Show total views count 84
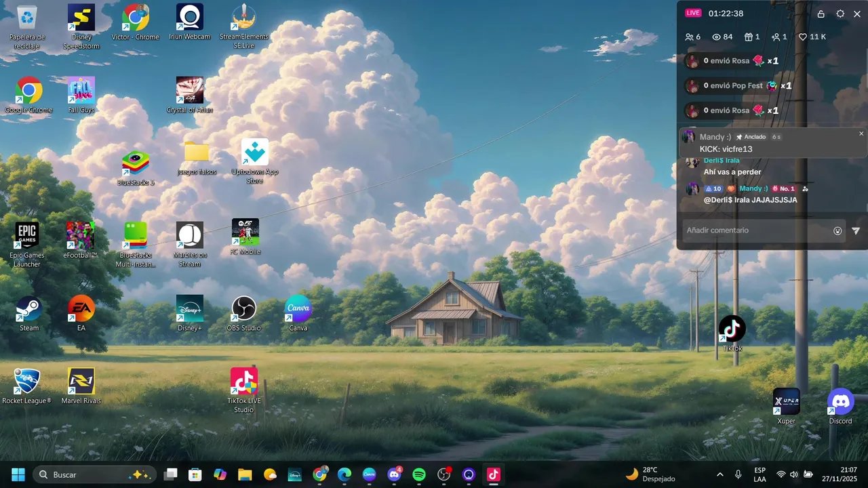The height and width of the screenshot is (488, 868). coord(722,37)
